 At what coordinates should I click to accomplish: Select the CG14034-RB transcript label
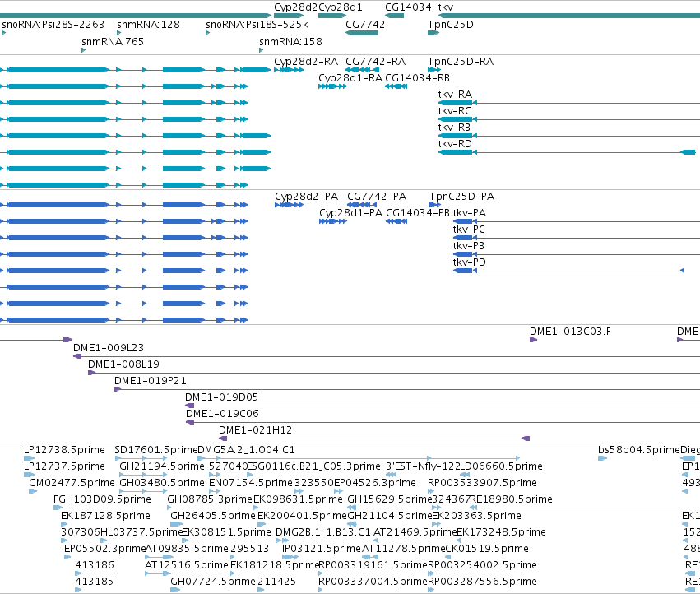(417, 77)
